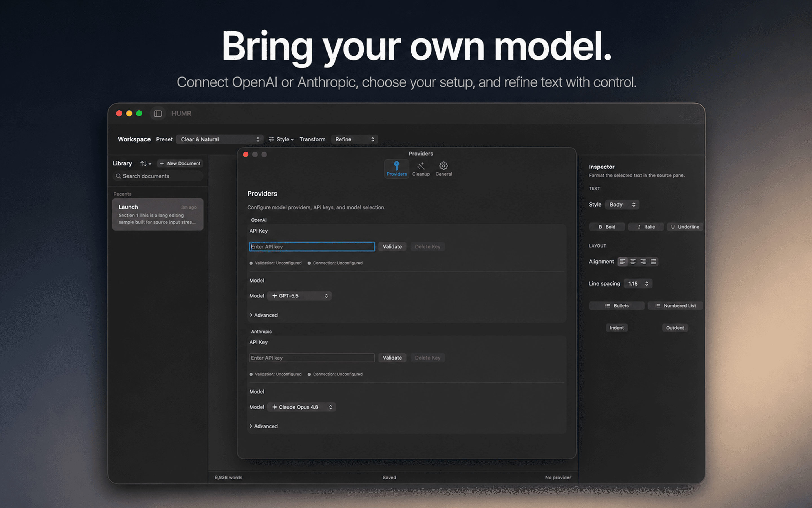Image resolution: width=812 pixels, height=508 pixels.
Task: Apply Italic formatting
Action: click(646, 227)
